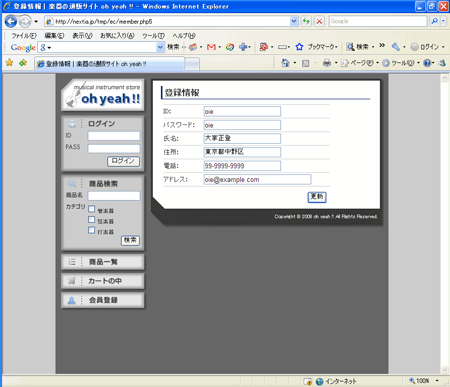Check the 弦楽器 category checkbox
The width and height of the screenshot is (450, 387).
coord(92,220)
